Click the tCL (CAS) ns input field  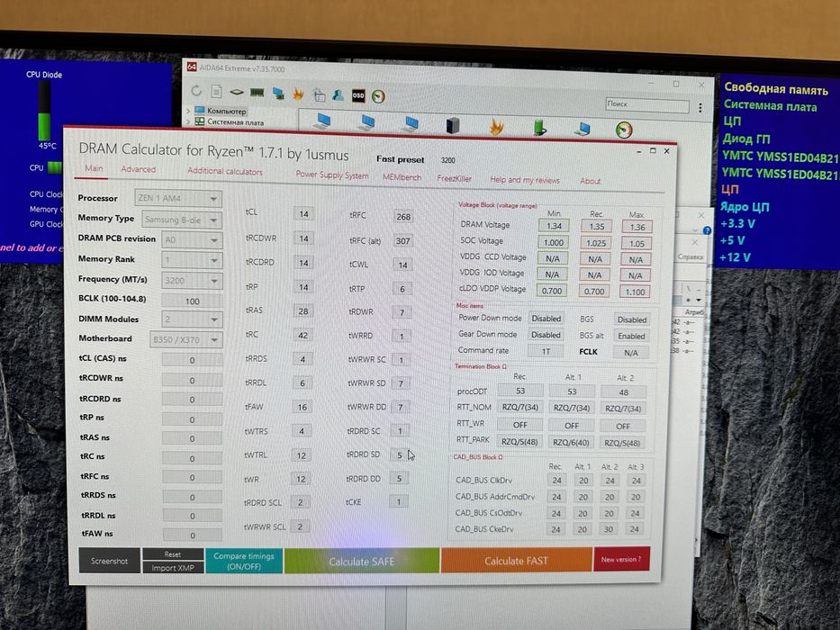[x=192, y=360]
